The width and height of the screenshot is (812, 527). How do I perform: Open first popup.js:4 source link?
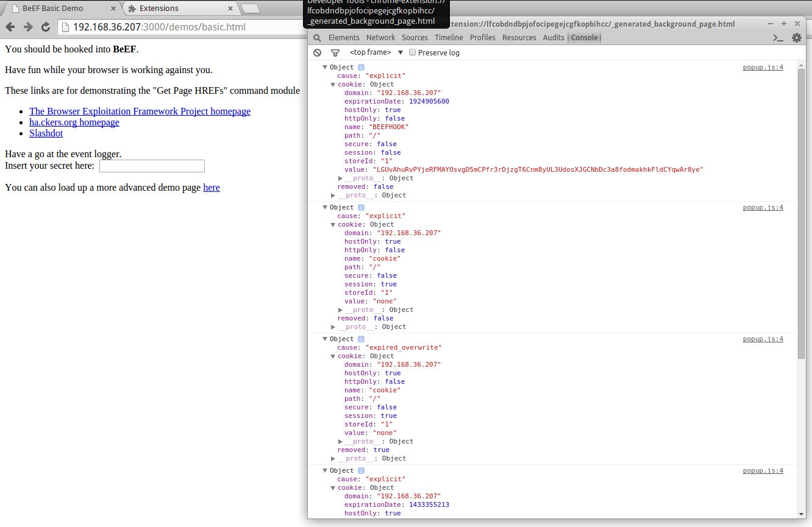pos(763,67)
